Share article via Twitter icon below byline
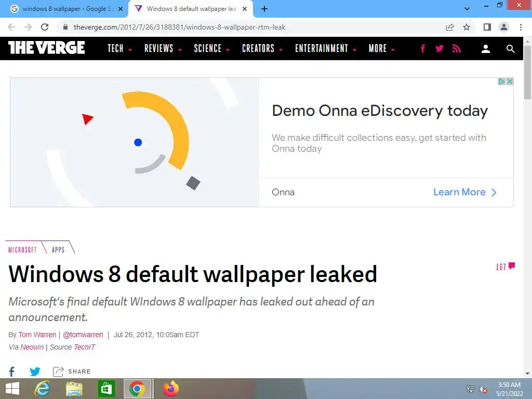The image size is (532, 399). coord(35,371)
